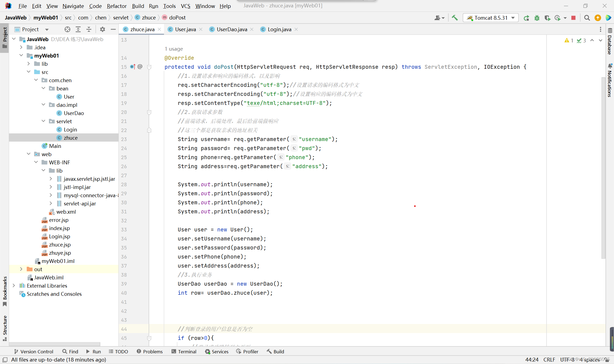Open Project panel options with the gear icon
This screenshot has width=614, height=364.
(x=102, y=29)
